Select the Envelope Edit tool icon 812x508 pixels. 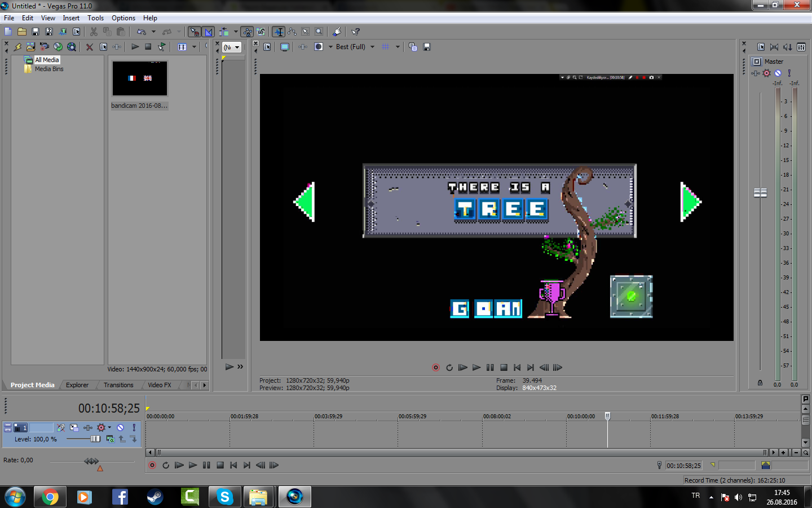click(x=292, y=32)
